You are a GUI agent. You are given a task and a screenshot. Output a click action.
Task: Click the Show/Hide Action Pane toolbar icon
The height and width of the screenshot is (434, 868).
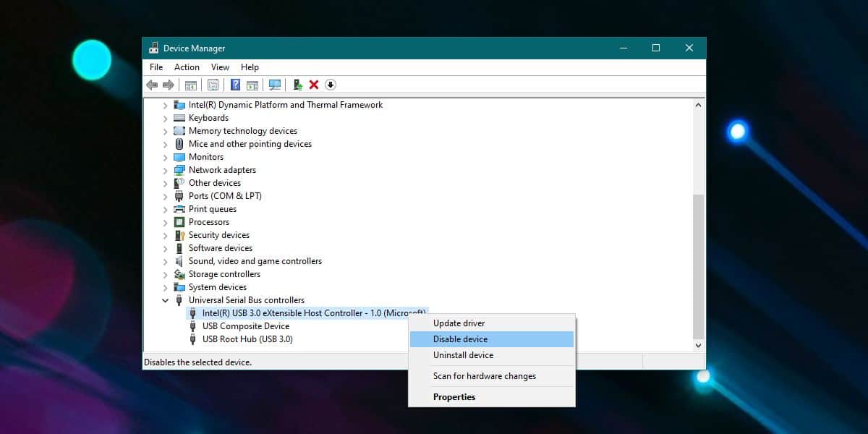click(252, 85)
